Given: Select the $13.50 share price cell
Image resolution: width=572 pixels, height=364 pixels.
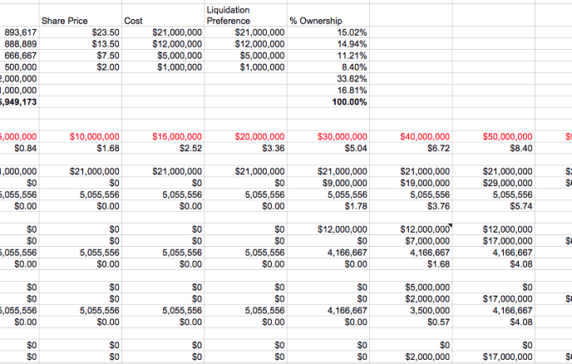Looking at the screenshot, I should point(80,44).
